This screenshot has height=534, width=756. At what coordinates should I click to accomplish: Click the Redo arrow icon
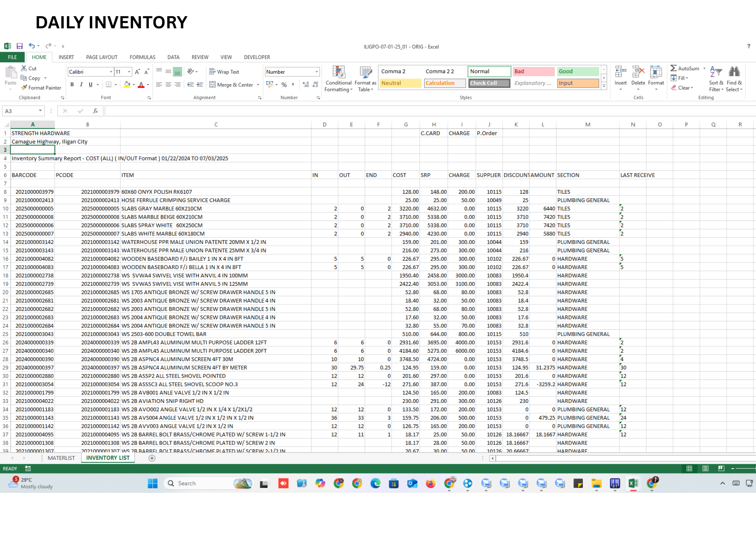pos(48,46)
